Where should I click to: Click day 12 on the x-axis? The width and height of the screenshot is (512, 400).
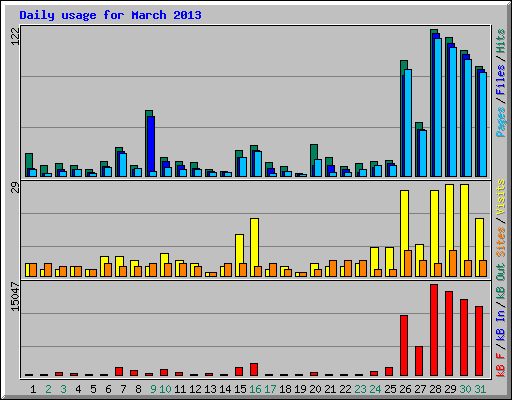click(x=195, y=389)
